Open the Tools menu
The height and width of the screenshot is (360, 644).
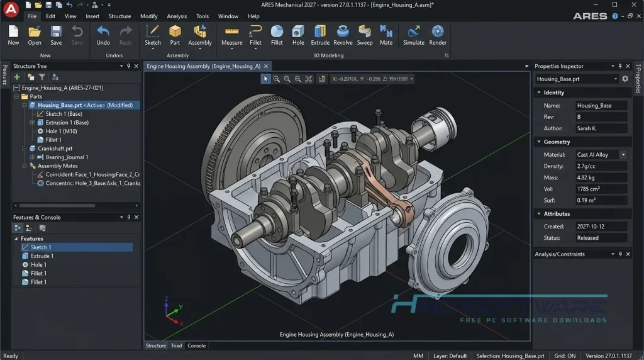point(202,16)
